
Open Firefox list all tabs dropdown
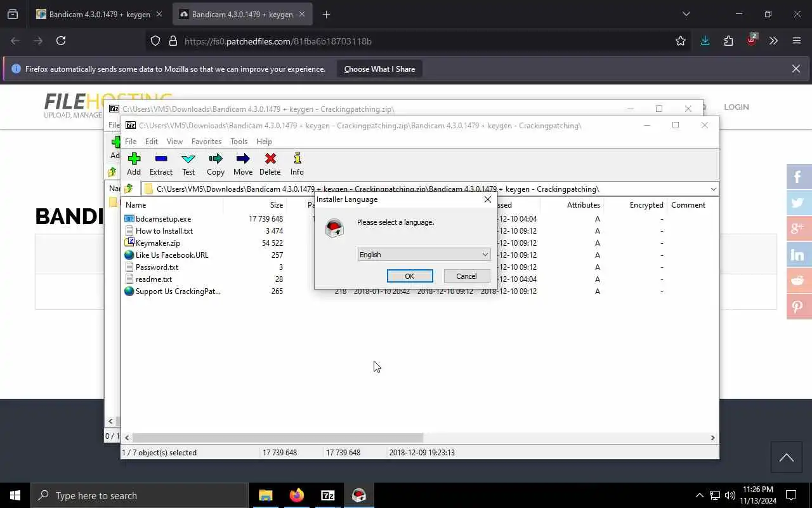686,14
